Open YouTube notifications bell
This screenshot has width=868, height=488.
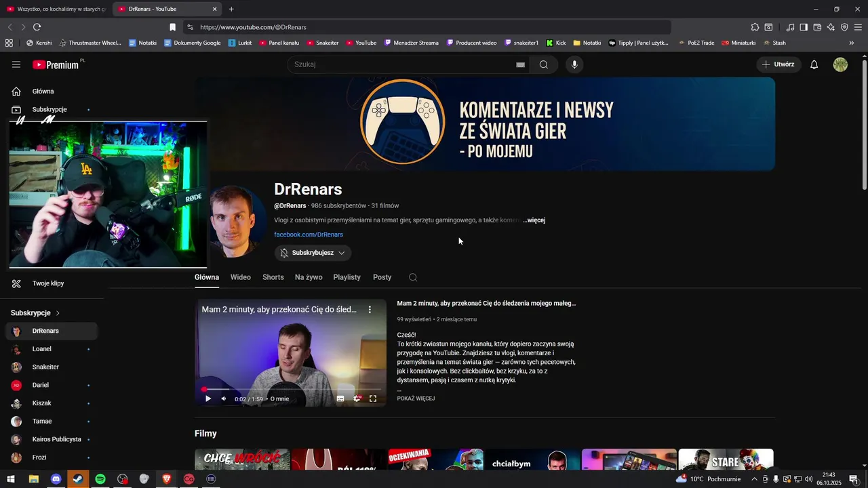click(814, 64)
